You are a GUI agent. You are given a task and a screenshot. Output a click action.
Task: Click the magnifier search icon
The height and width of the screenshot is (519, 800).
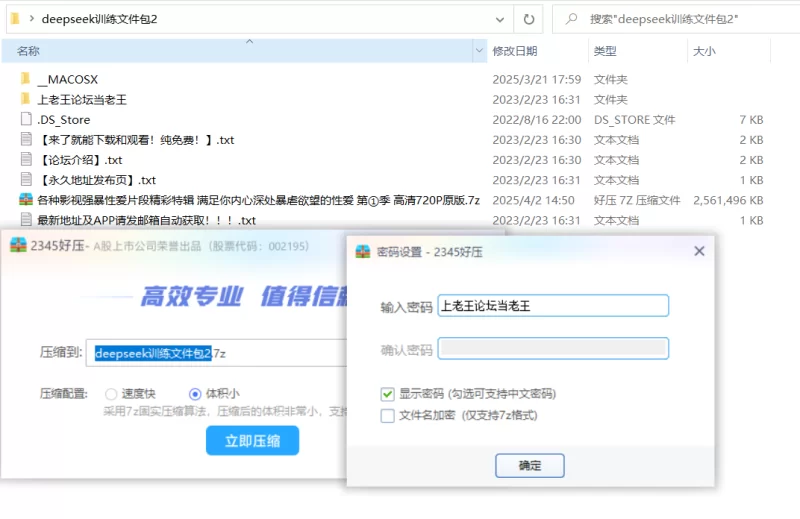pos(570,19)
